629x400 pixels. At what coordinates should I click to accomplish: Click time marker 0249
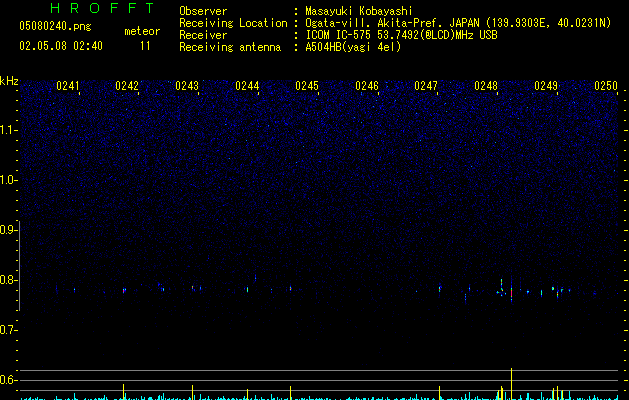pos(546,86)
